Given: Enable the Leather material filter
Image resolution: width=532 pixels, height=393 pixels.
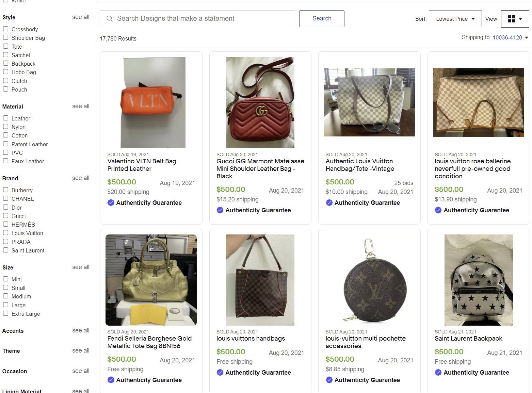Looking at the screenshot, I should [5, 118].
